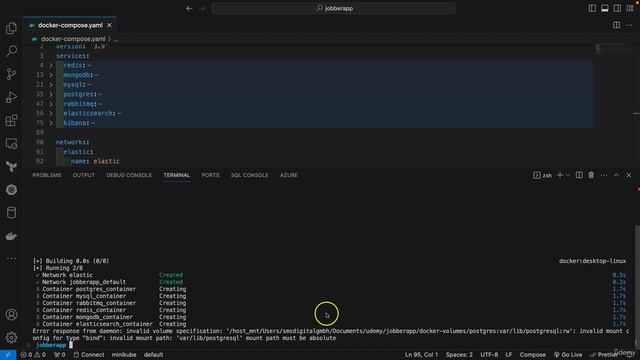Open terminal panel more actions
Image resolution: width=640 pixels, height=360 pixels.
(x=604, y=175)
